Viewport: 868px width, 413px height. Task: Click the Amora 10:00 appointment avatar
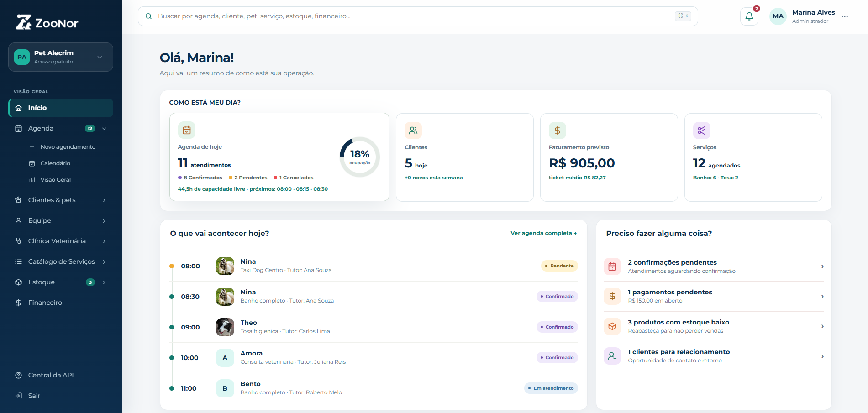(225, 358)
